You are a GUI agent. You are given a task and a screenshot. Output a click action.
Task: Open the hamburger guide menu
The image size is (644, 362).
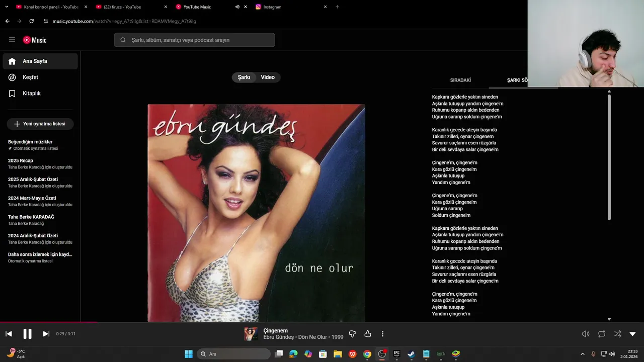point(12,40)
